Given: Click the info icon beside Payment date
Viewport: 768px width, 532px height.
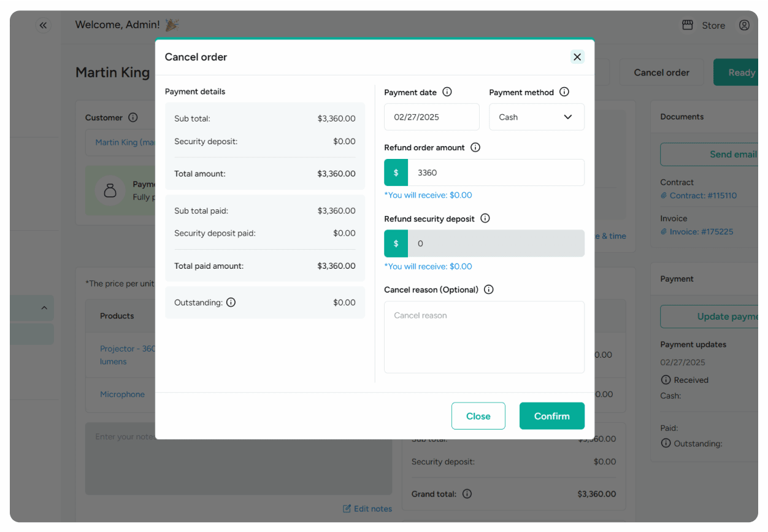Looking at the screenshot, I should 447,92.
